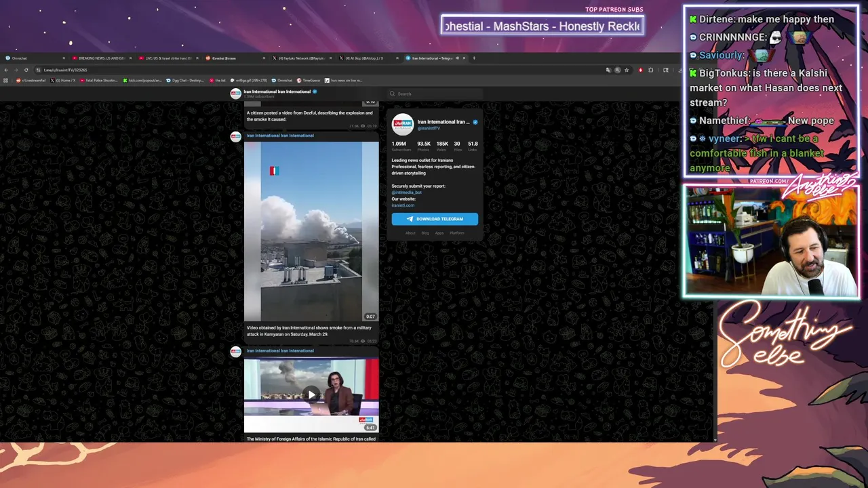
Task: Click the channel title in the page header
Action: (x=277, y=91)
